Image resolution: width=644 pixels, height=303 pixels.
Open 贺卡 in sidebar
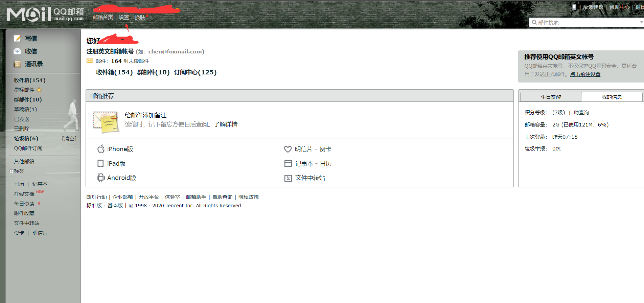tap(19, 233)
